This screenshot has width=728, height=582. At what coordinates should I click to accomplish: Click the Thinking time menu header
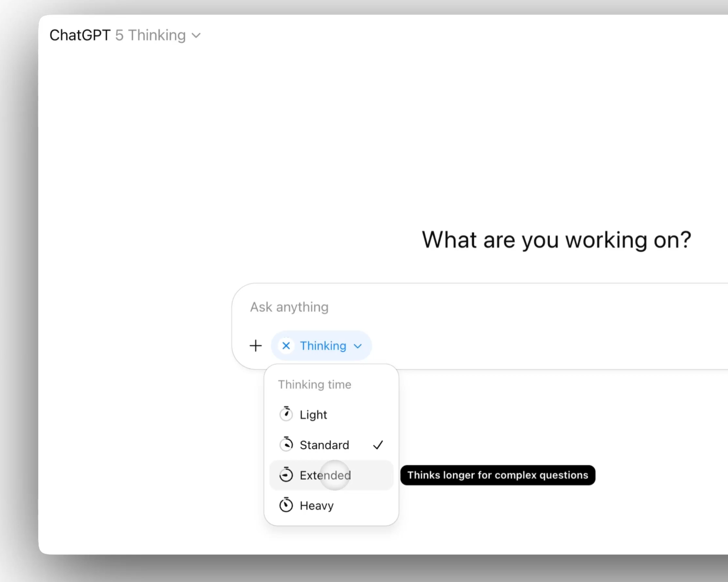pyautogui.click(x=314, y=384)
